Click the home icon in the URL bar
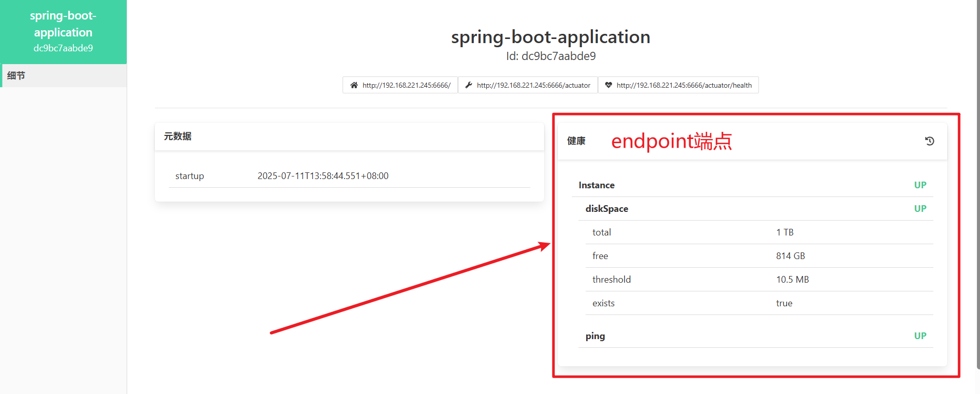The image size is (980, 394). pyautogui.click(x=354, y=85)
